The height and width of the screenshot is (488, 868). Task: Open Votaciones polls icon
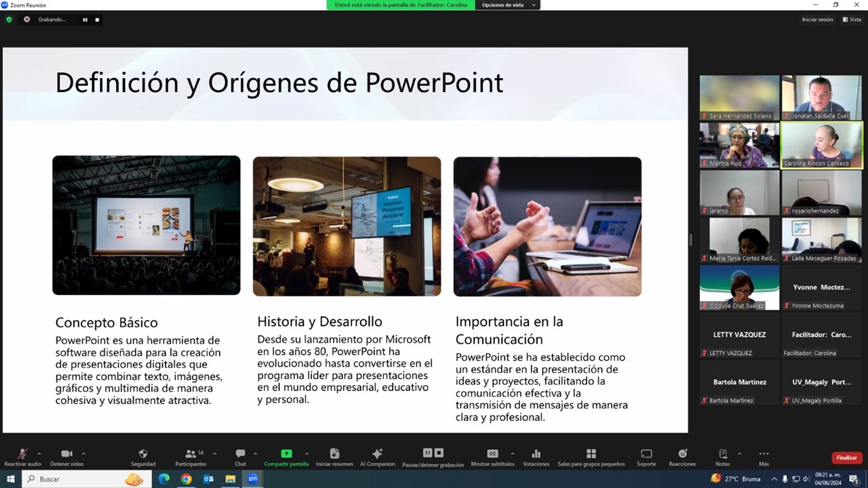point(536,454)
